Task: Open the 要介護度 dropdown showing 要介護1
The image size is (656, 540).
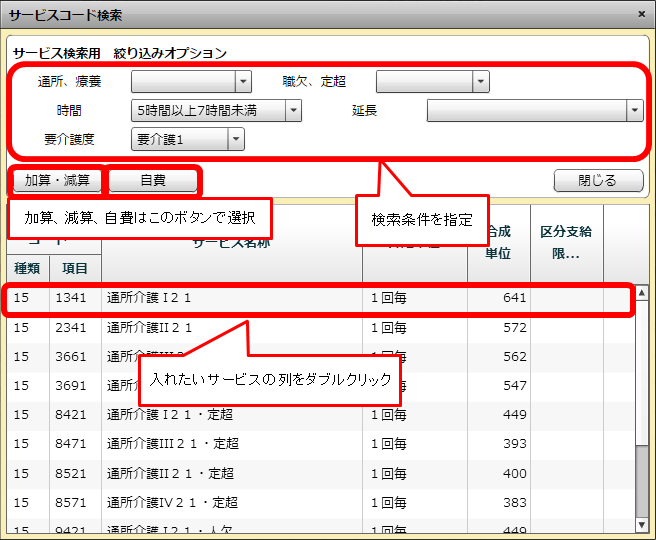Action: pyautogui.click(x=236, y=140)
